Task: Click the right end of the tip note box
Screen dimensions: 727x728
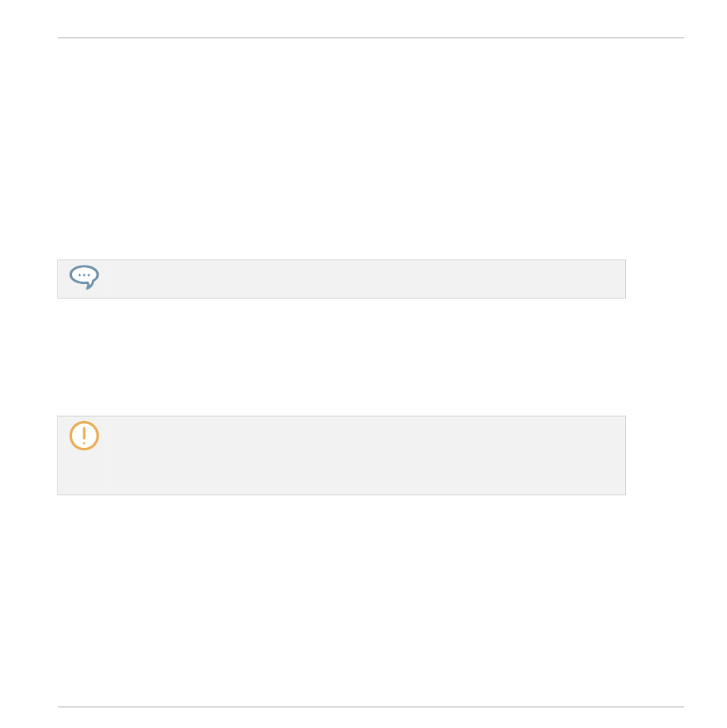Action: click(x=620, y=279)
